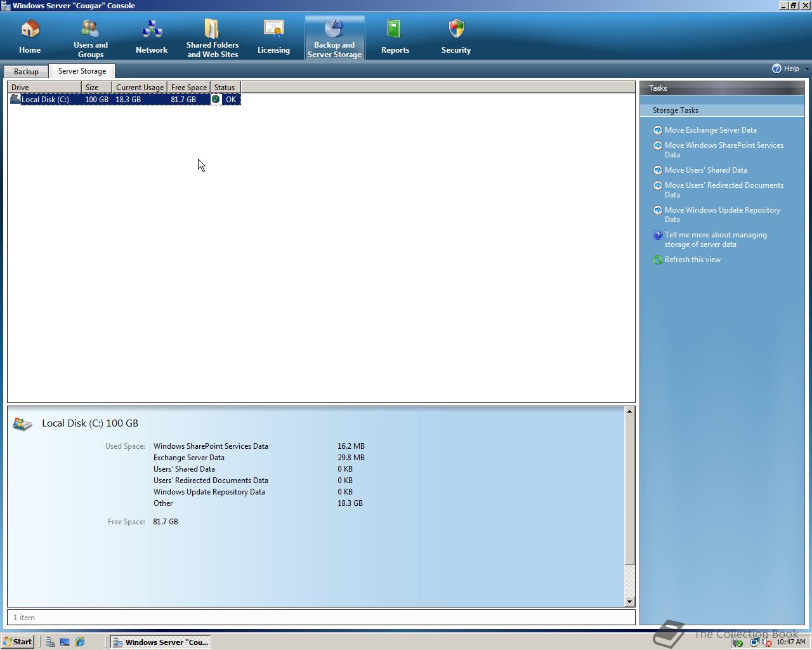This screenshot has height=650, width=812.
Task: Click the green shield icon in system tray
Action: (738, 642)
